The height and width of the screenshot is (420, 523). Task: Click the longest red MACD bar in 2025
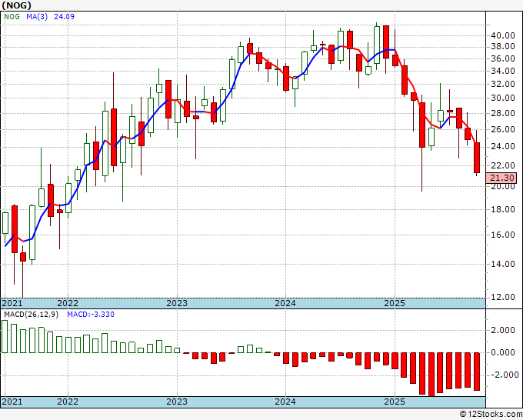tap(431, 375)
